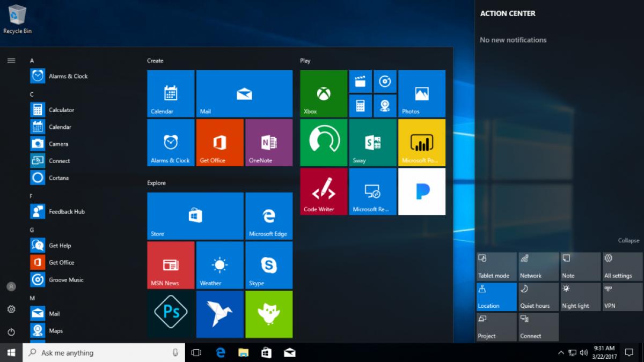Open Settings from the Start menu sidebar
This screenshot has width=644, height=362.
(x=11, y=309)
